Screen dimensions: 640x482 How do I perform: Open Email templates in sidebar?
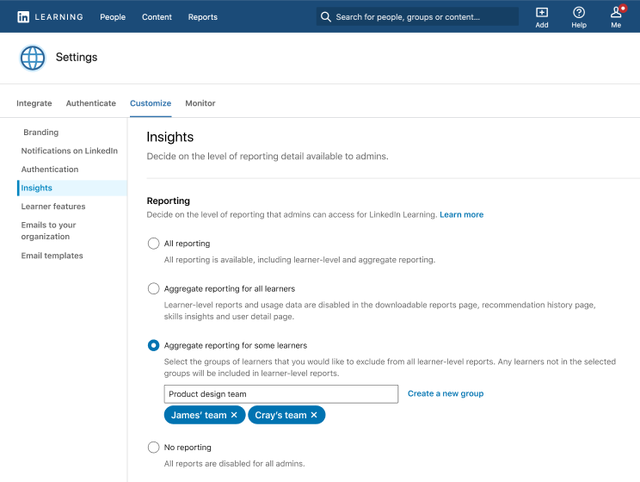tap(52, 255)
